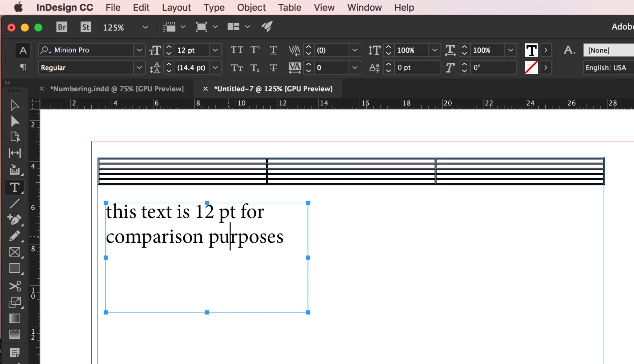Expand the fill swatch flyout arrow
The image size is (634, 364).
click(546, 50)
